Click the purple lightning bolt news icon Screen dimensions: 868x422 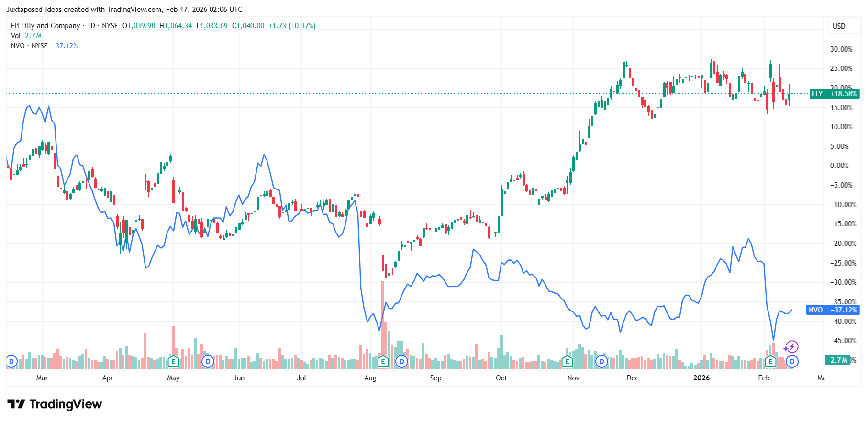[x=791, y=347]
